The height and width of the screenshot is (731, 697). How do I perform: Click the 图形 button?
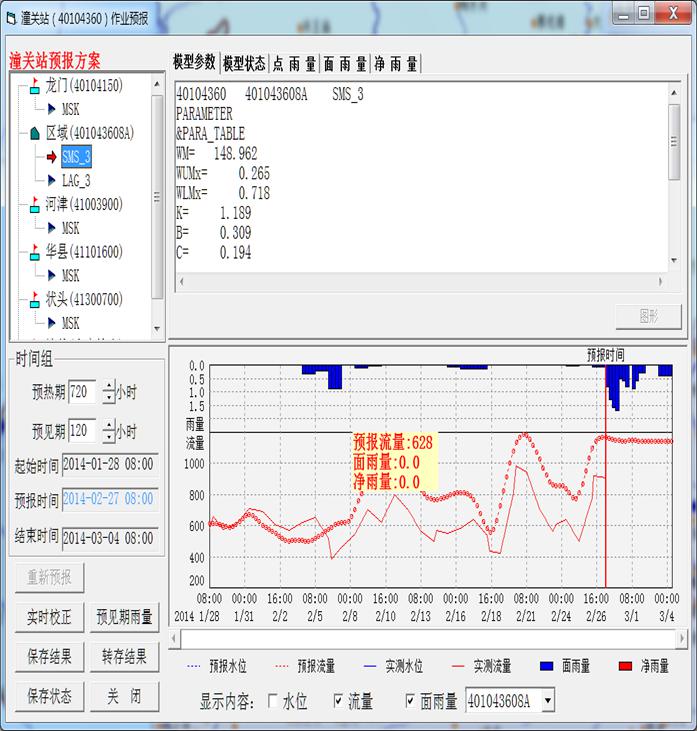pos(649,317)
